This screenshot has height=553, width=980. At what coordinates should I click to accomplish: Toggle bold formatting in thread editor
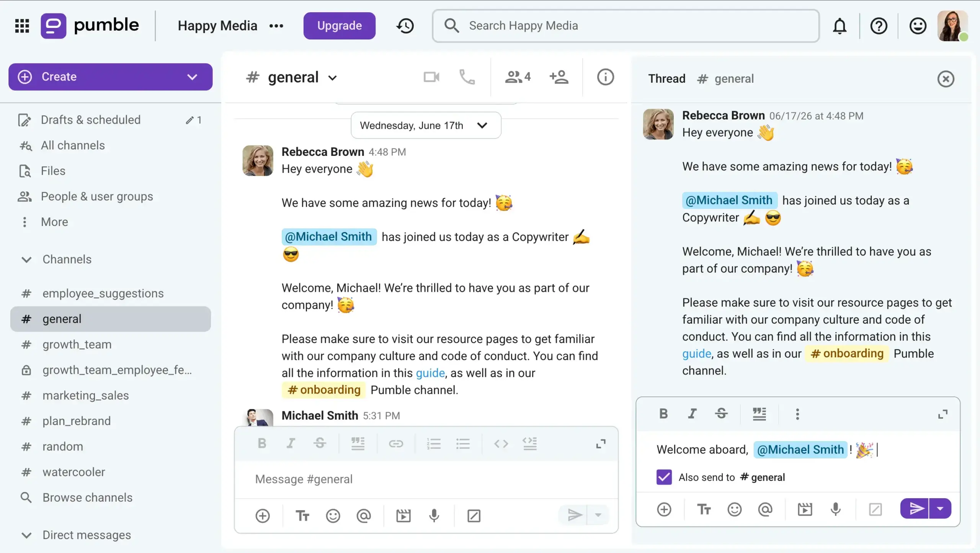pos(663,414)
